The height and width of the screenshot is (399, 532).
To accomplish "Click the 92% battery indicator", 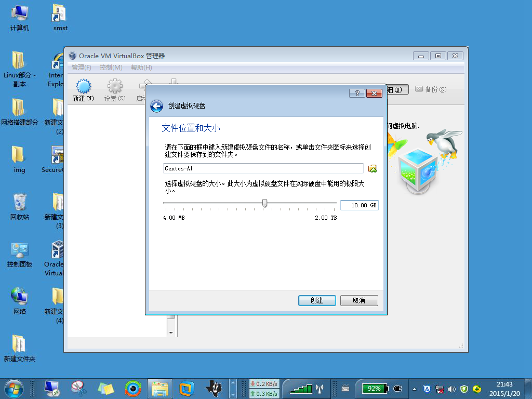I will [x=375, y=389].
